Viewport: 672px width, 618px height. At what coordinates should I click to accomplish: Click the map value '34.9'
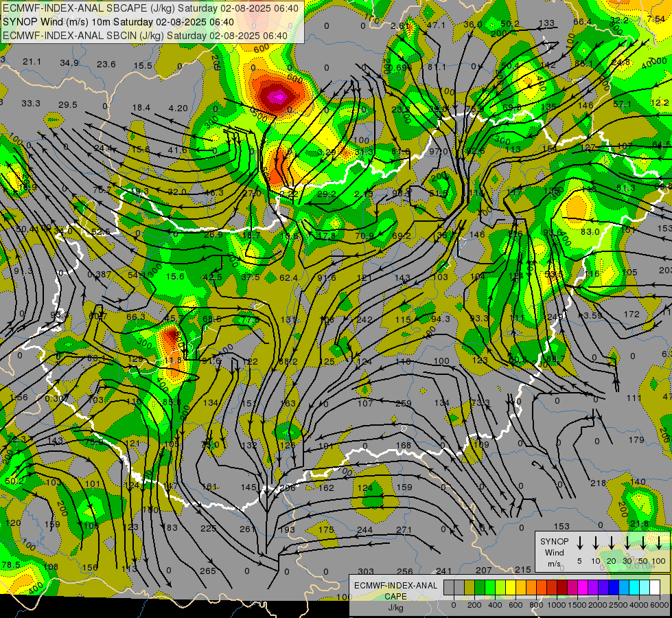[69, 63]
